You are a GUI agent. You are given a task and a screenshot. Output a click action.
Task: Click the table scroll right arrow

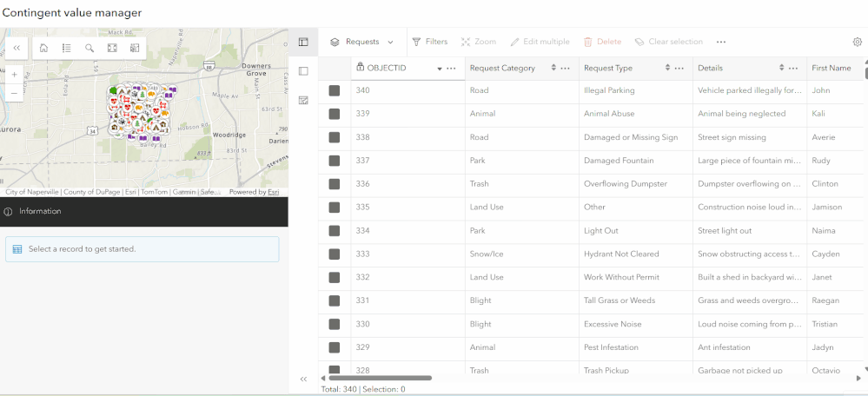coord(858,379)
